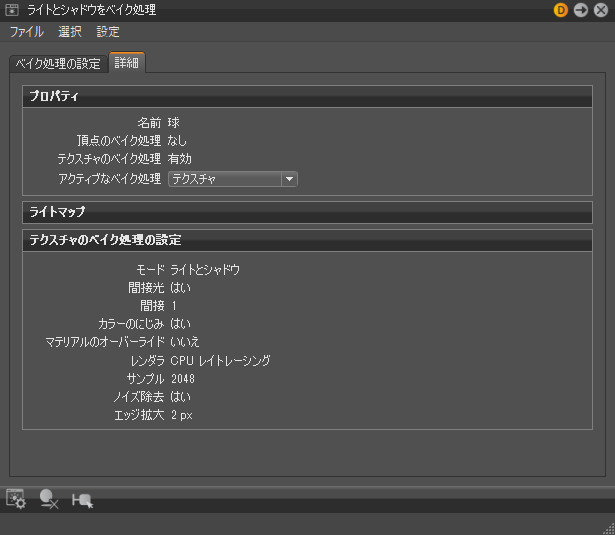Collapse the テクスチャのベイク処理の設定 section

[x=308, y=240]
